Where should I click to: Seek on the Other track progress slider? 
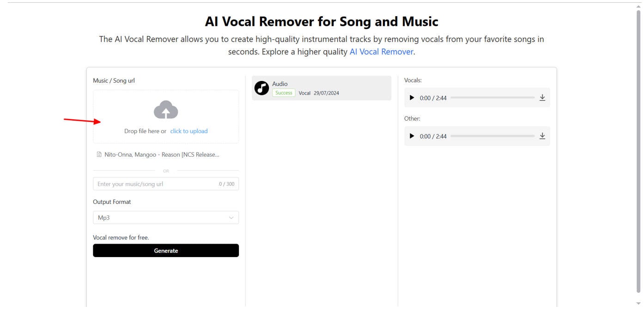point(492,136)
